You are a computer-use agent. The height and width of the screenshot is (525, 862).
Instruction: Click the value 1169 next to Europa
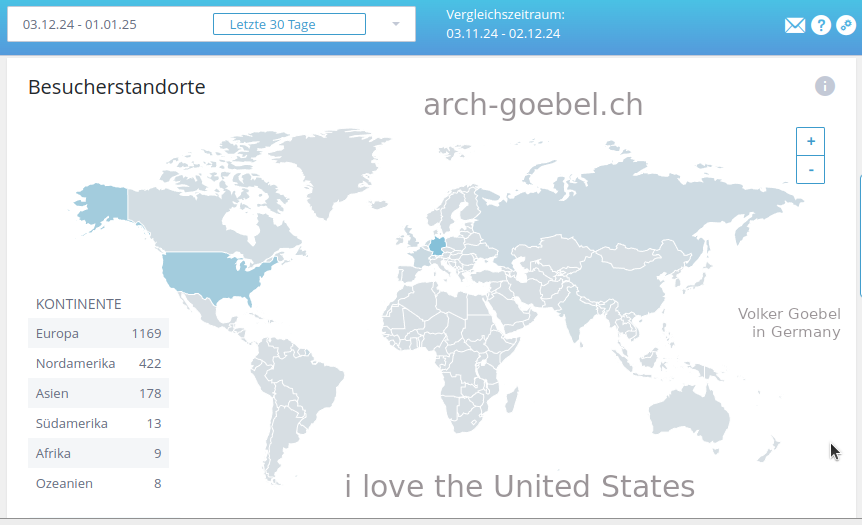click(146, 334)
